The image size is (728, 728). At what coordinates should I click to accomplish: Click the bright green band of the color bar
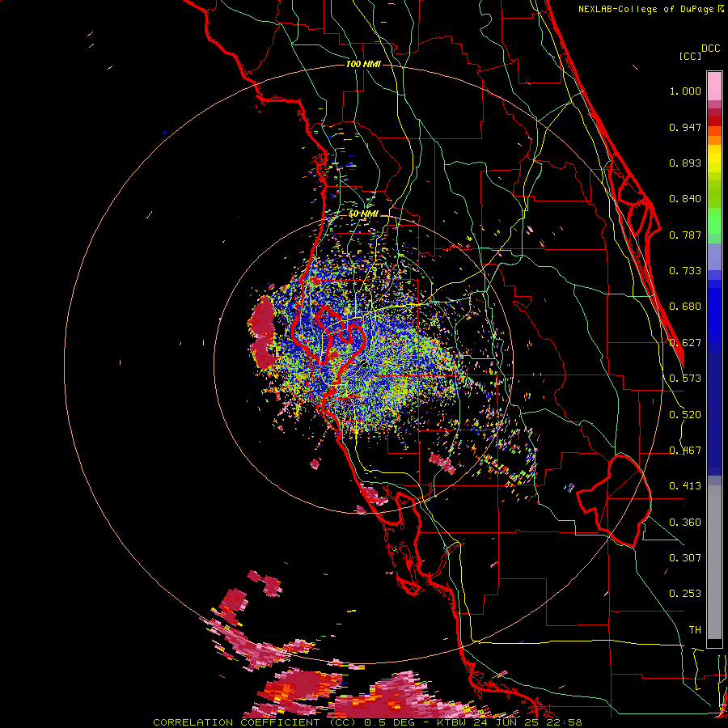click(x=714, y=221)
